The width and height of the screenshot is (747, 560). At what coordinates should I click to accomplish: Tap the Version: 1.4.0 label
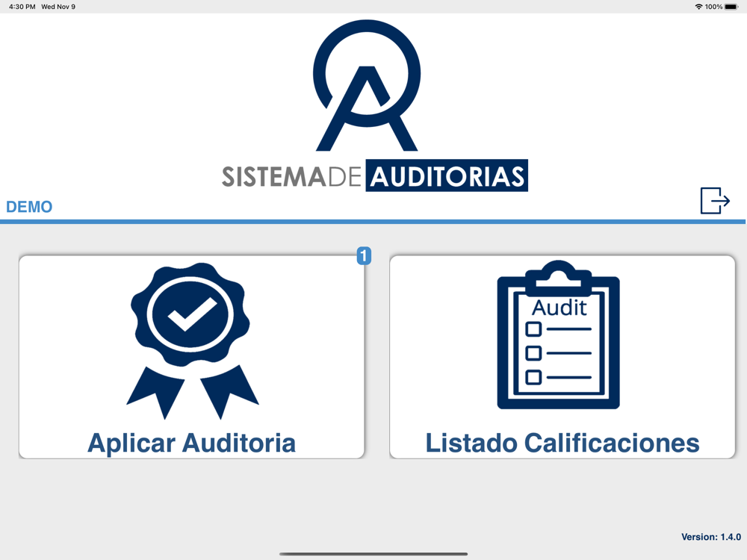711,537
